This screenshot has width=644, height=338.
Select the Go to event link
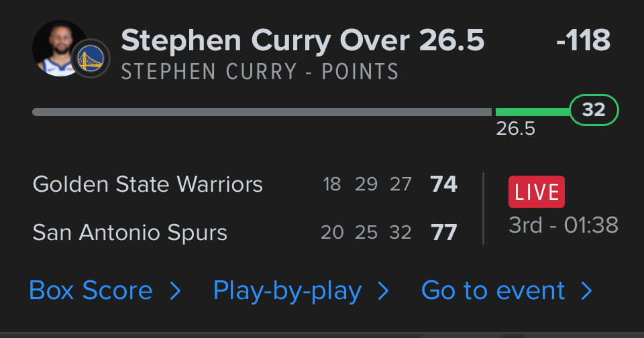coord(493,291)
